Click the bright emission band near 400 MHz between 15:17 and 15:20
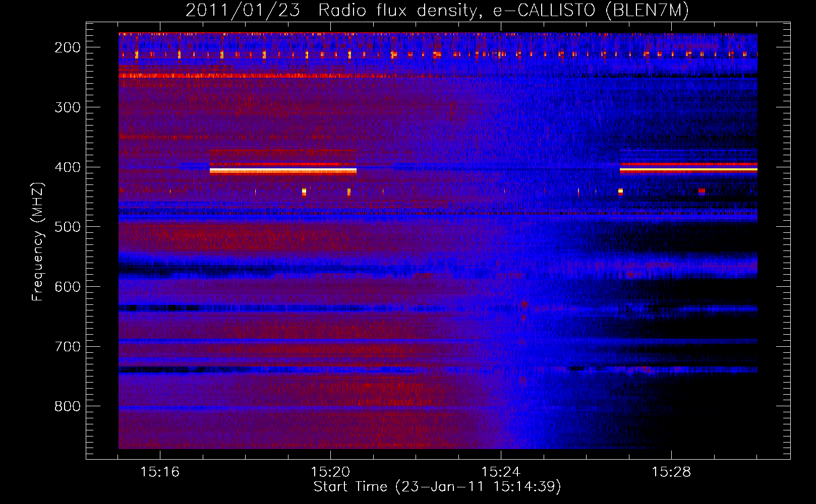This screenshot has height=504, width=816. (x=283, y=171)
